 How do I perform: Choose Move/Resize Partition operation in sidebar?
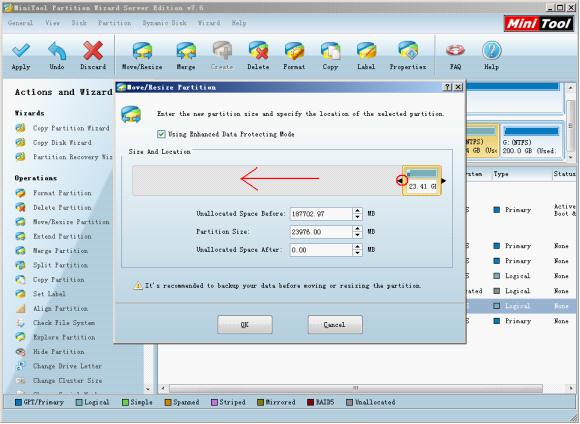[63, 222]
